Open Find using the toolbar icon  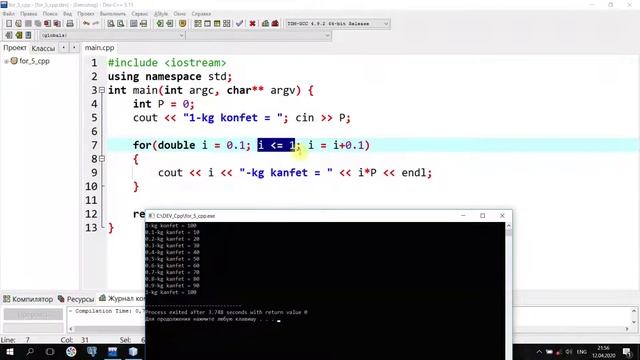point(111,24)
